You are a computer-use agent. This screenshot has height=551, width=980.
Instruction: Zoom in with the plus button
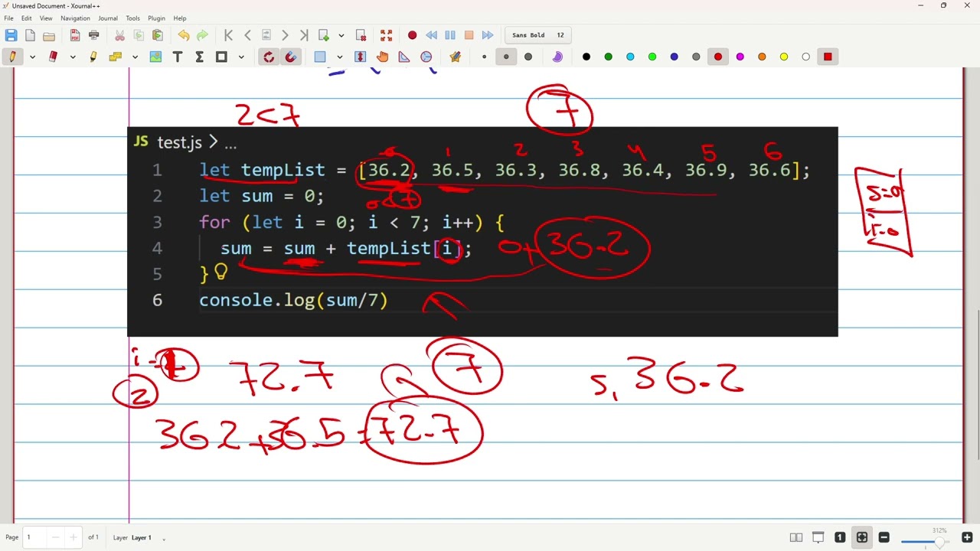click(967, 537)
